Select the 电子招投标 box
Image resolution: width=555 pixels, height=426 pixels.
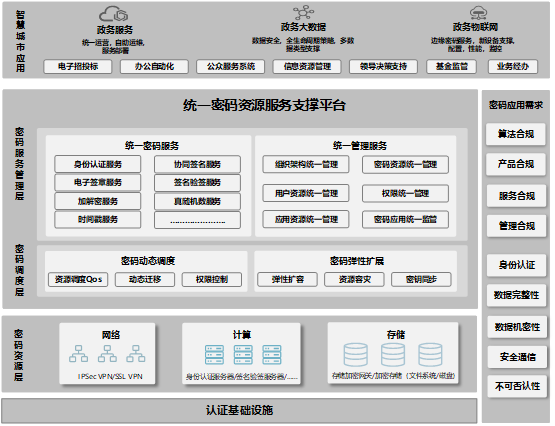click(78, 67)
